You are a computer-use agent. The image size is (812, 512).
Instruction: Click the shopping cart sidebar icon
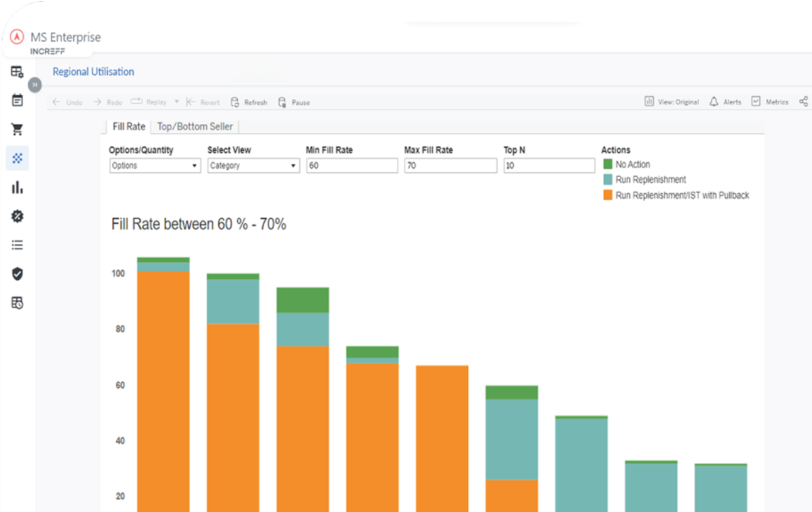click(x=17, y=129)
